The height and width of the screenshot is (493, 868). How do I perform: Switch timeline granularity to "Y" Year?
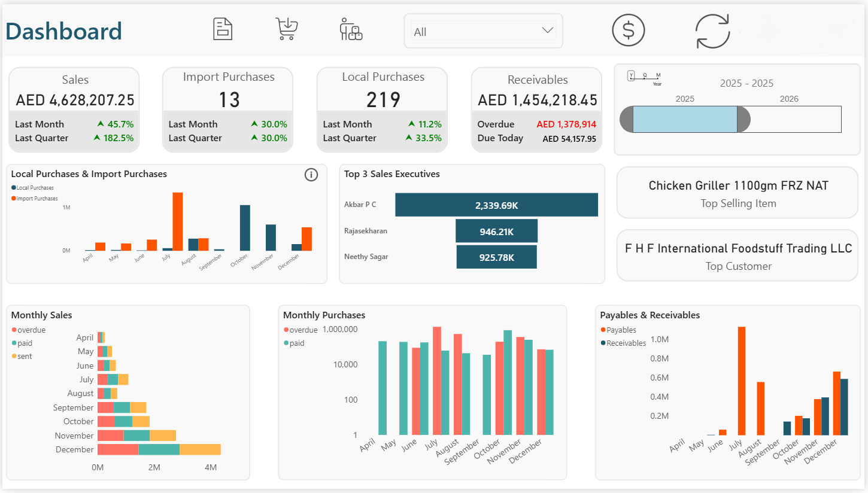tap(631, 75)
